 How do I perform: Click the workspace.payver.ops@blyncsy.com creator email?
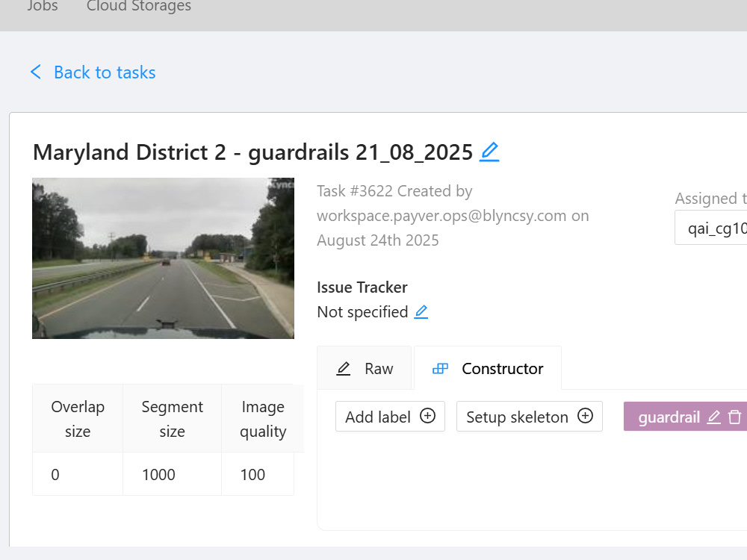click(441, 216)
